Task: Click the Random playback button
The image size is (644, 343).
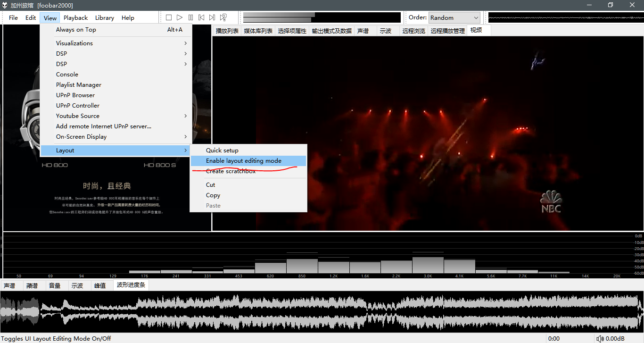Action: tap(223, 17)
